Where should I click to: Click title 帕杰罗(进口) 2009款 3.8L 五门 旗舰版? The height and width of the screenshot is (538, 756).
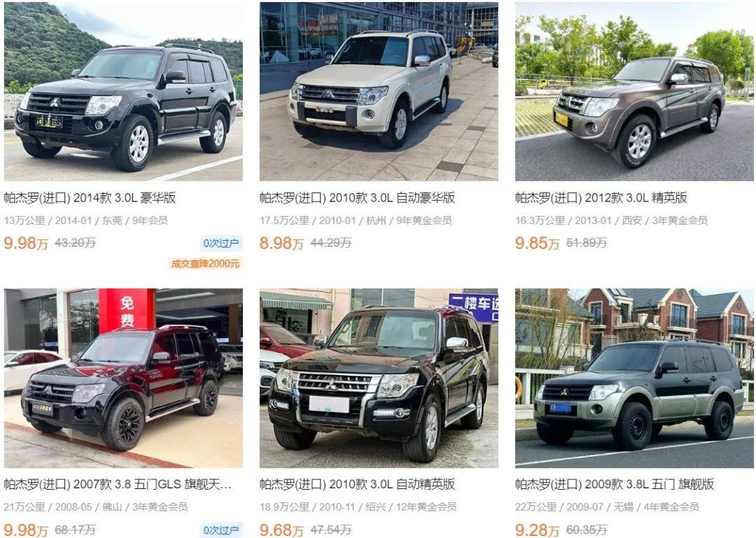tap(615, 484)
